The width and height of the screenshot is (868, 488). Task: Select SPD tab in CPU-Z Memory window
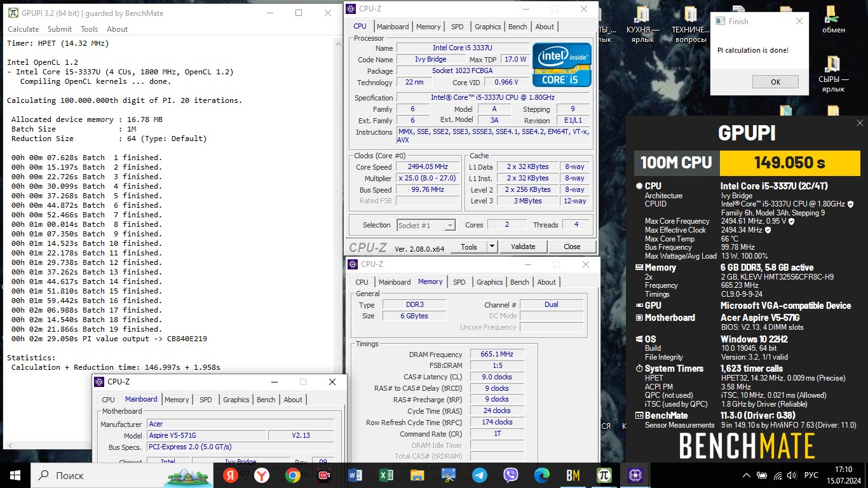coord(459,282)
